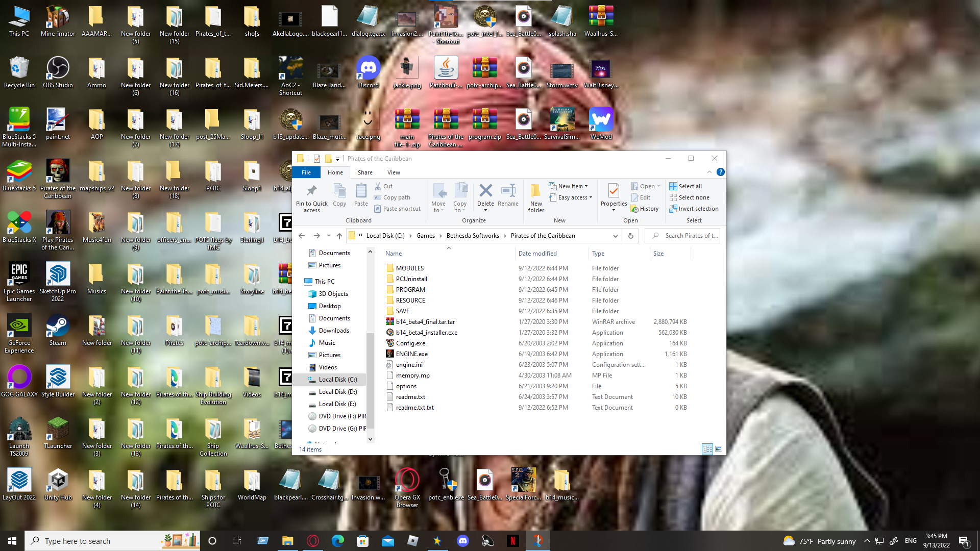Sort by Date modified column header
Image resolution: width=980 pixels, height=551 pixels.
[x=551, y=254]
